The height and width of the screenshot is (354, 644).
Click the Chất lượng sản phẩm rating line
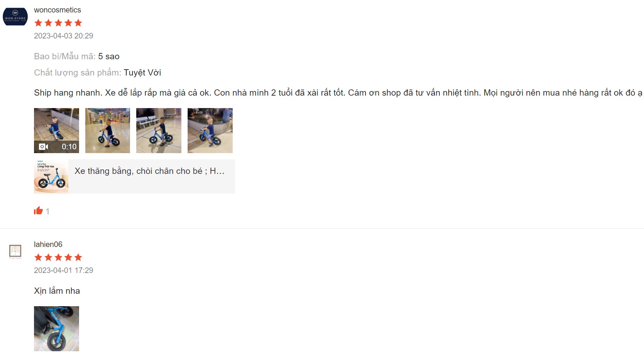(97, 73)
